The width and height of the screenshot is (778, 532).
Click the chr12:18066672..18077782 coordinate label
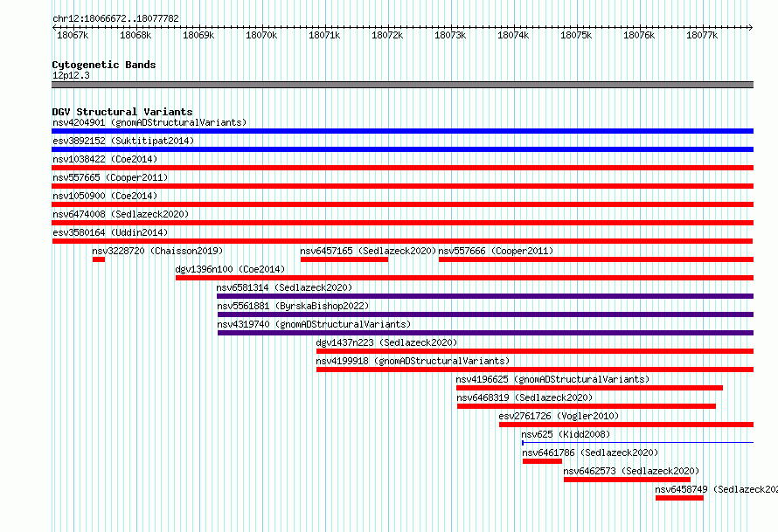[115, 18]
